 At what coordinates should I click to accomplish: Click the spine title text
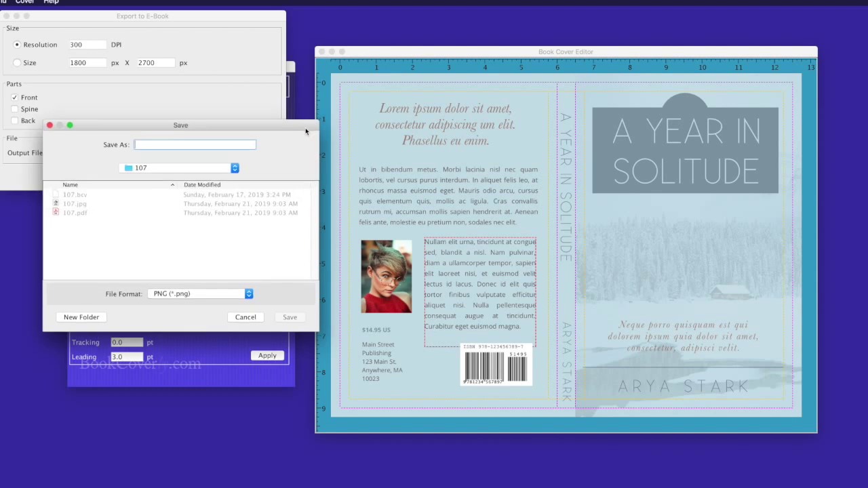pyautogui.click(x=566, y=187)
